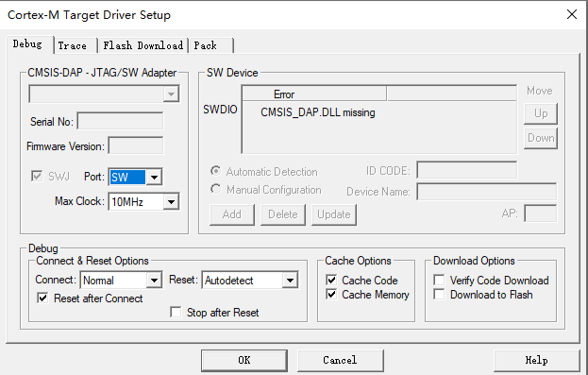Enable Download to Flash
Screen dimensions: 588x375
[x=439, y=295]
